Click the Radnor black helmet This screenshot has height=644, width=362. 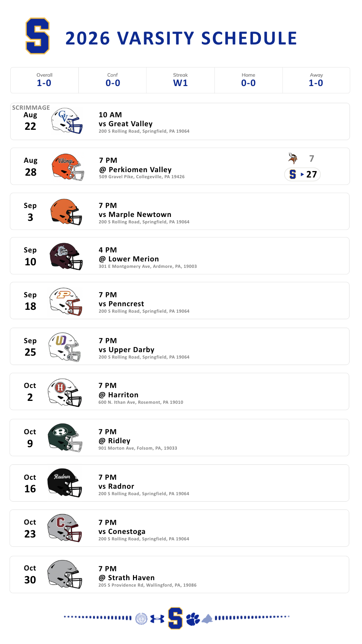(65, 483)
